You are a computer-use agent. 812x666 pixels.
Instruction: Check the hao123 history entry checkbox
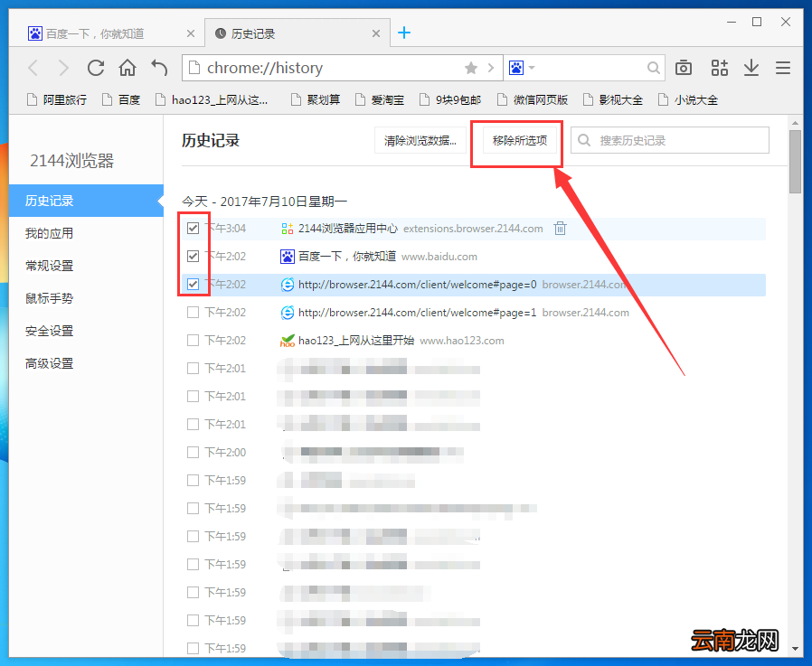tap(194, 340)
